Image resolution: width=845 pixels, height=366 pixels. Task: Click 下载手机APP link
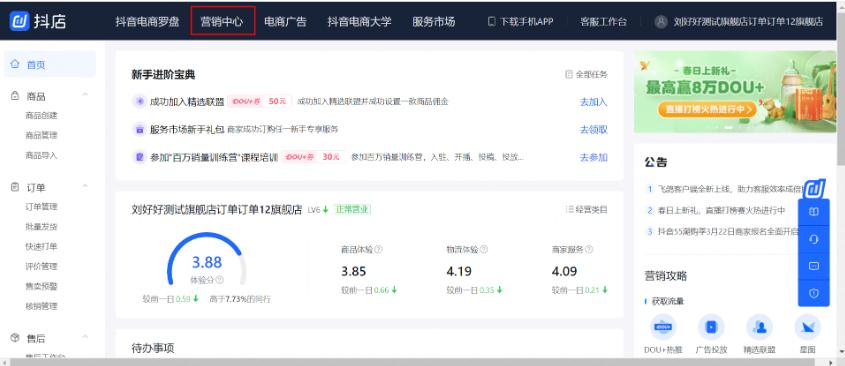pos(521,22)
